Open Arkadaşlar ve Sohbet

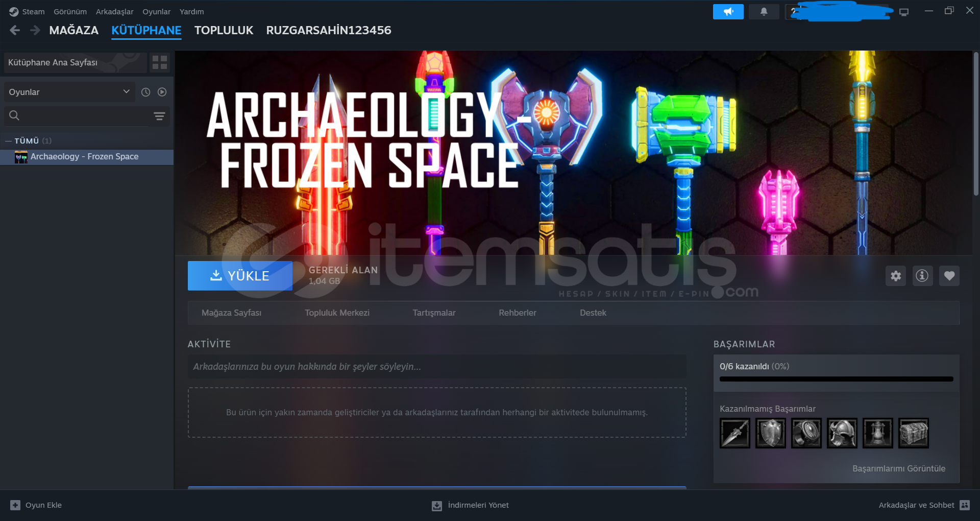[x=924, y=505]
